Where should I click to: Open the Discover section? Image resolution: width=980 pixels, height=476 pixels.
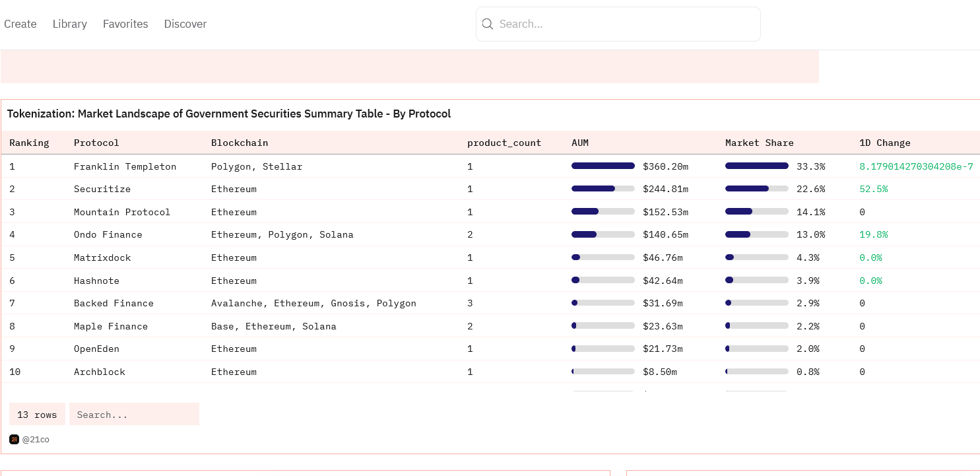point(185,24)
